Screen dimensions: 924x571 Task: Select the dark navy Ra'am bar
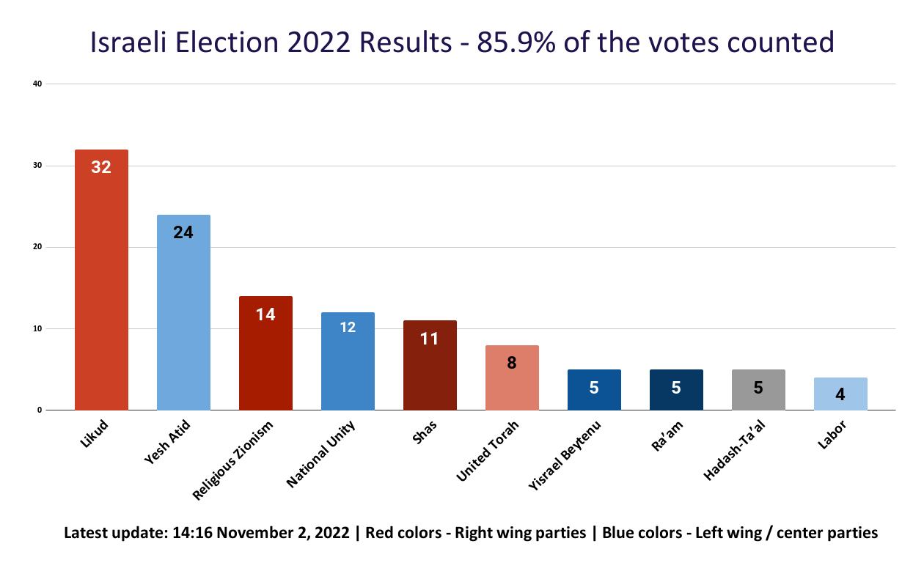coord(676,392)
